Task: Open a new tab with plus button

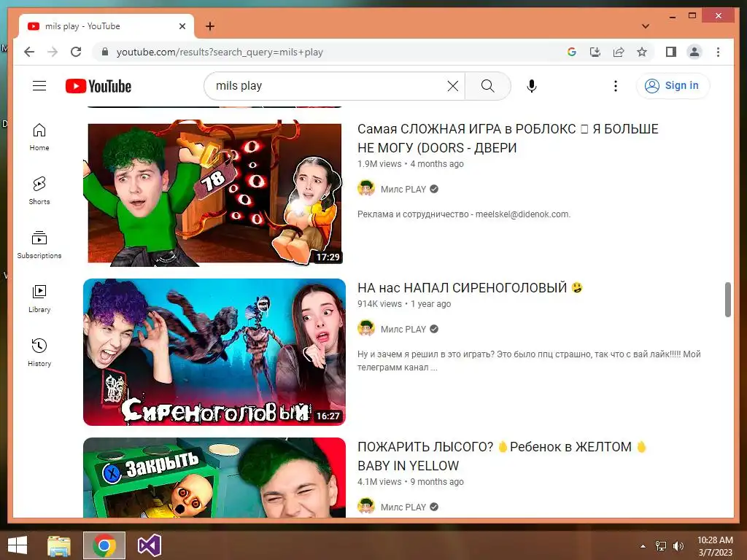Action: click(x=210, y=26)
